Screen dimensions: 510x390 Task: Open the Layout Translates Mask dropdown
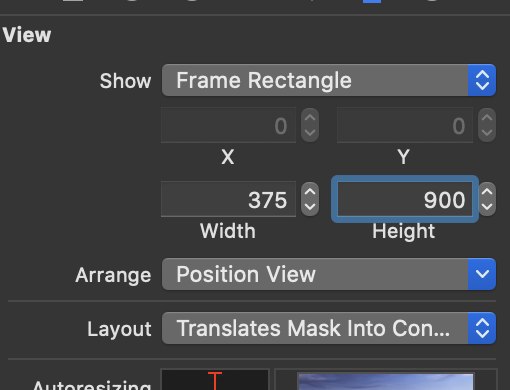click(329, 328)
